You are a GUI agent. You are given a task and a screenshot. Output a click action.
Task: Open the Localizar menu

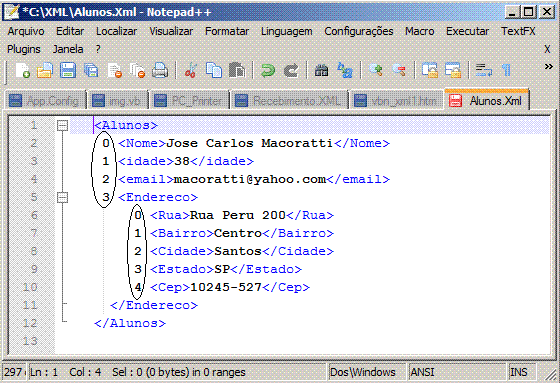coord(116,31)
